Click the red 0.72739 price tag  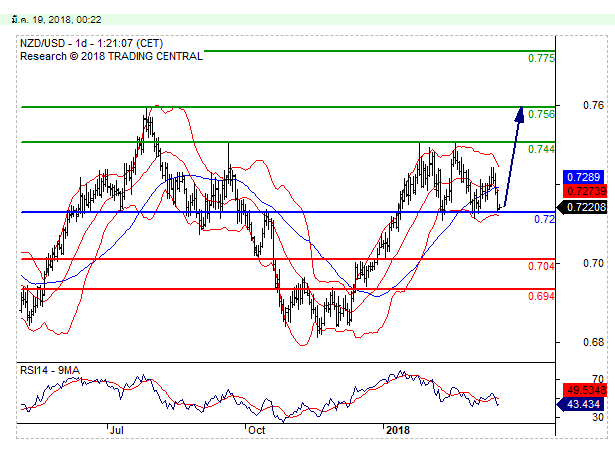[585, 191]
